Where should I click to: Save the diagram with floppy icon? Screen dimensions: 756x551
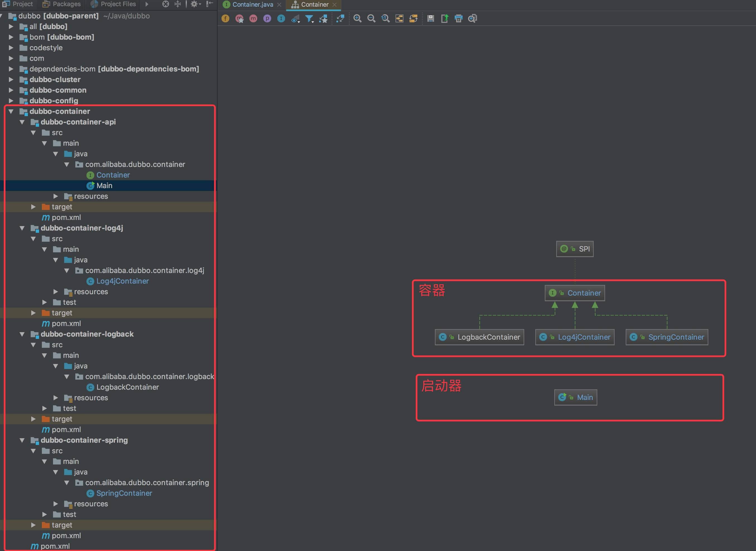(x=431, y=18)
